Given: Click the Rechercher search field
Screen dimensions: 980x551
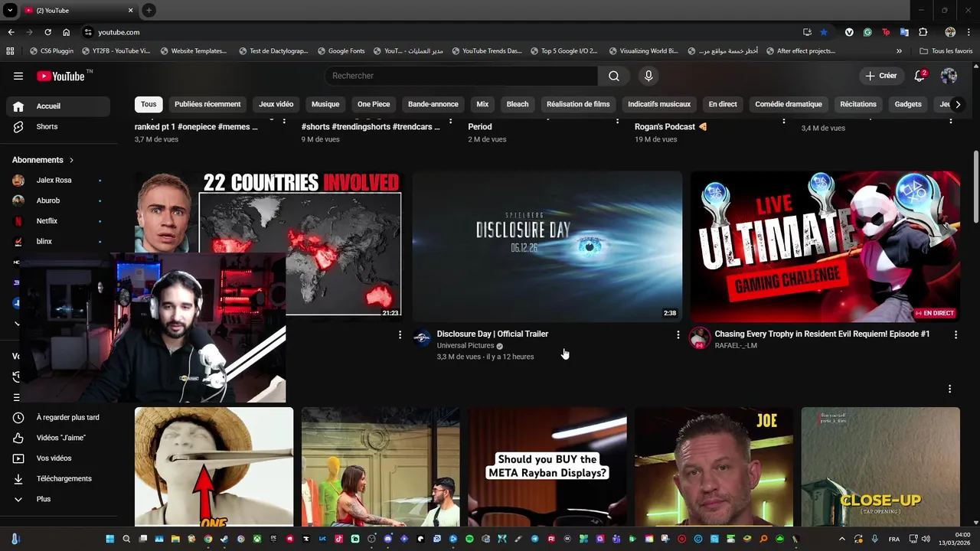Looking at the screenshot, I should tap(461, 76).
